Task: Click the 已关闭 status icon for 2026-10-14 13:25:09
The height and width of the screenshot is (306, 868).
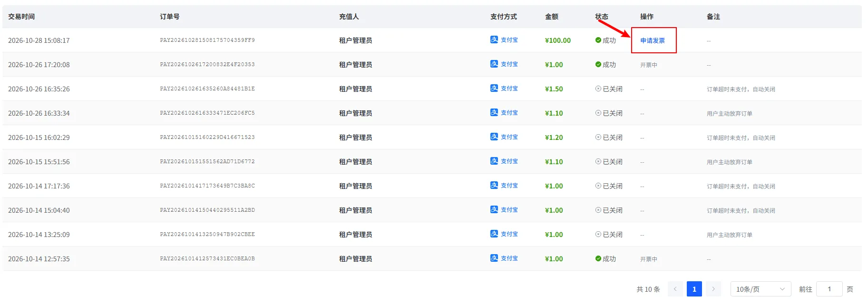Action: click(x=598, y=235)
